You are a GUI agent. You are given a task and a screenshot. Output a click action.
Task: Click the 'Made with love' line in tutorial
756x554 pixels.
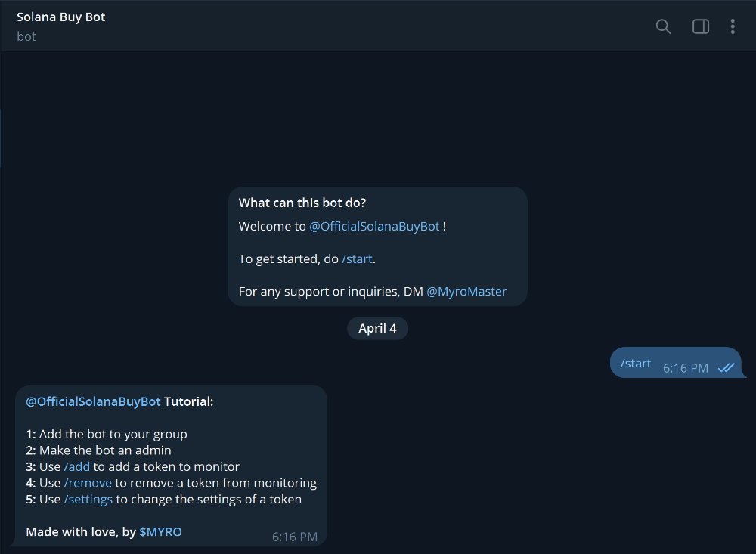pos(104,532)
